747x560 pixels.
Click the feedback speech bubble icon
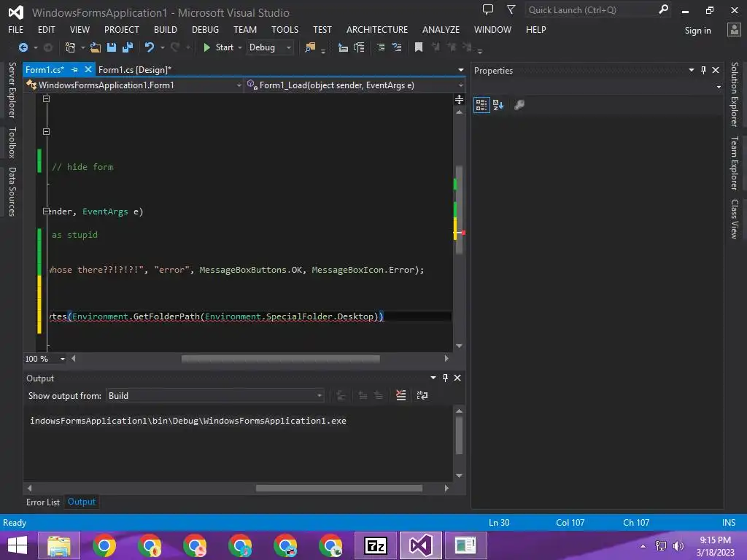(488, 9)
